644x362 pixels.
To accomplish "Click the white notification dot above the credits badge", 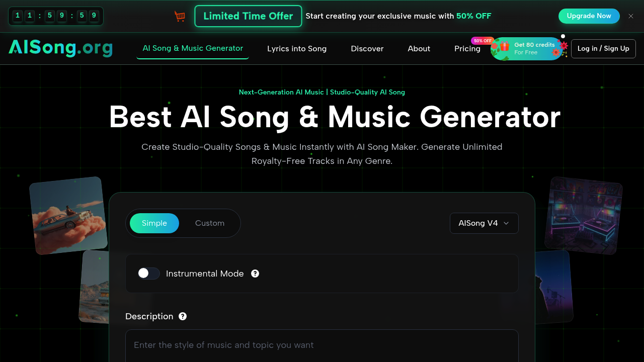I will (562, 36).
